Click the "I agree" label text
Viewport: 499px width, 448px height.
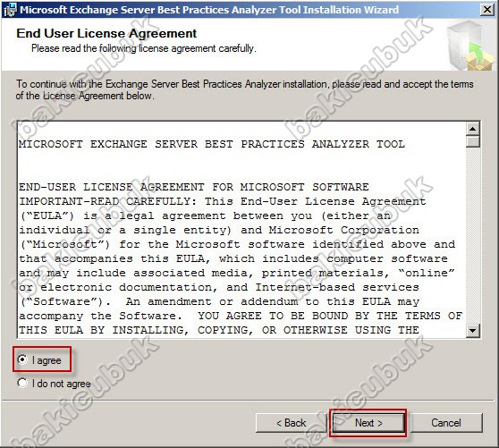pos(47,360)
